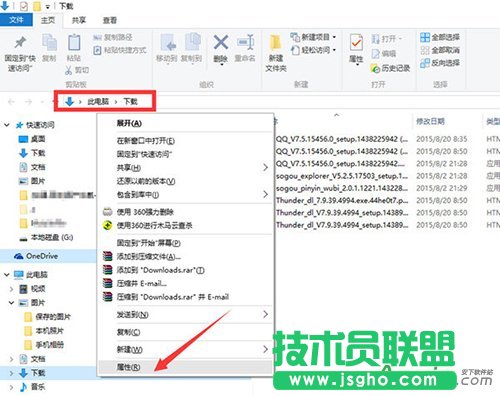The image size is (500, 396).
Task: Click the Pin to Quick Access icon
Action: (20, 43)
